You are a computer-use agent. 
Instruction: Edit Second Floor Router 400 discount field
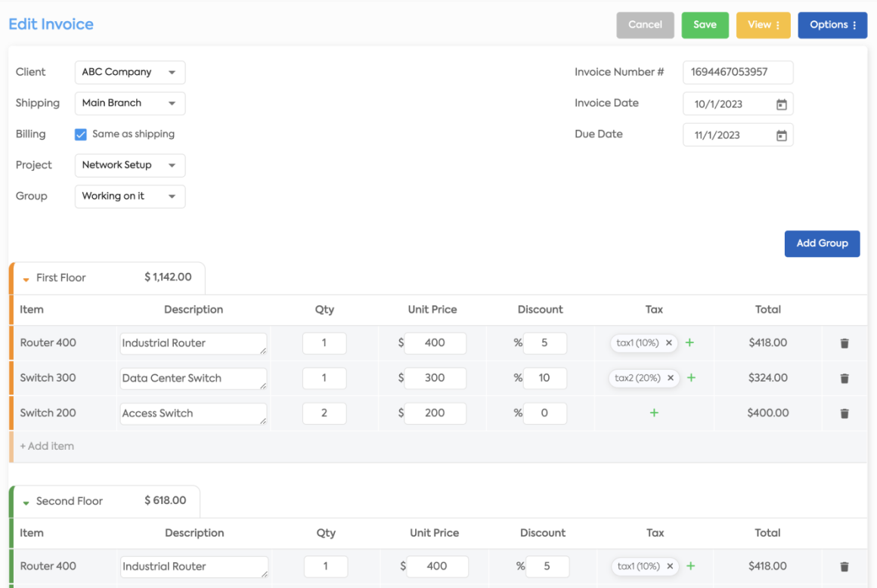click(547, 567)
